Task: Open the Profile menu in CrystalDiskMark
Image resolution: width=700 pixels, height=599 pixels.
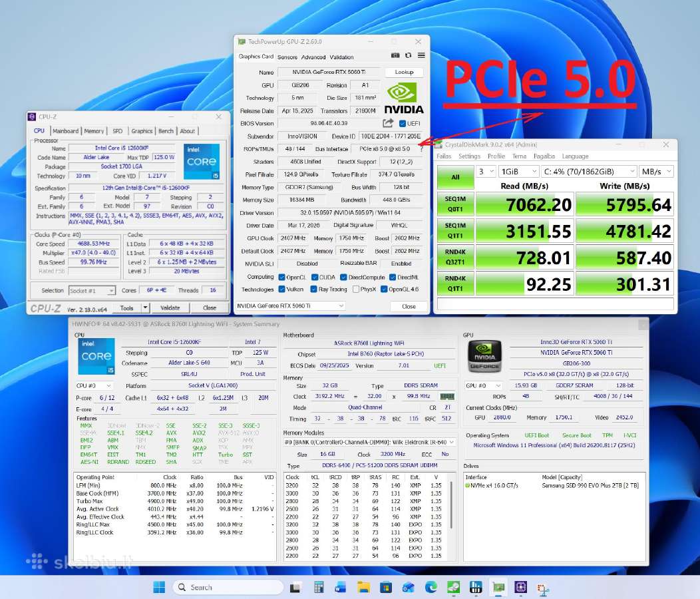Action: [496, 156]
